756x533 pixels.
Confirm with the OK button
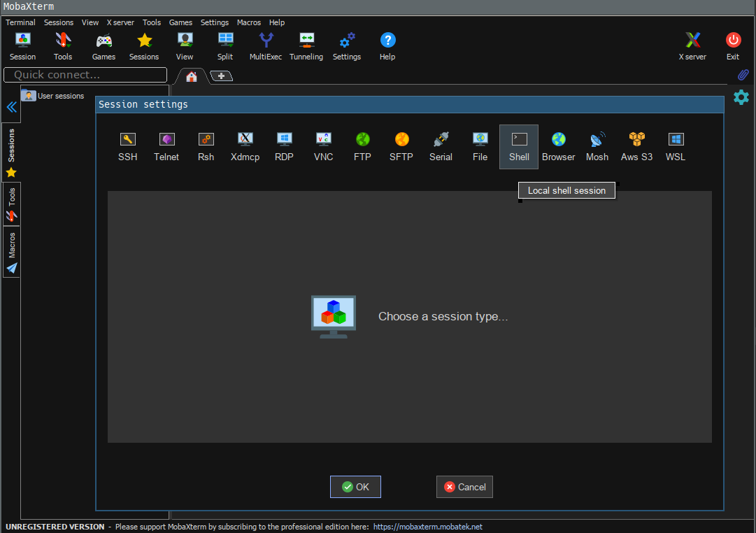355,487
